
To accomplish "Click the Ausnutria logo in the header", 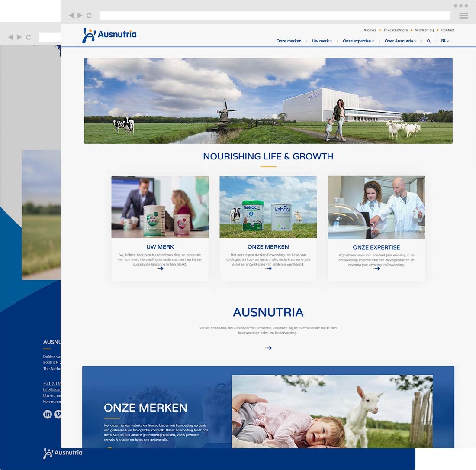I will pyautogui.click(x=109, y=35).
